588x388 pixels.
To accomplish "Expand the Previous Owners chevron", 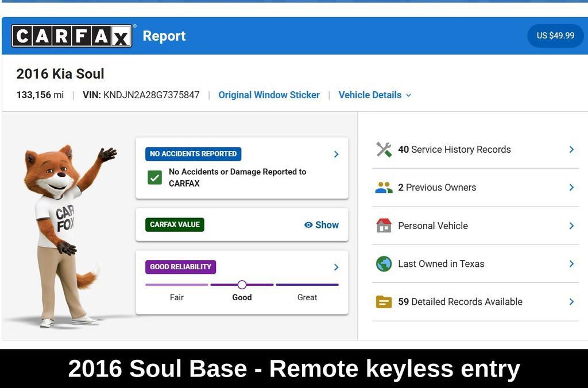I will [x=571, y=188].
